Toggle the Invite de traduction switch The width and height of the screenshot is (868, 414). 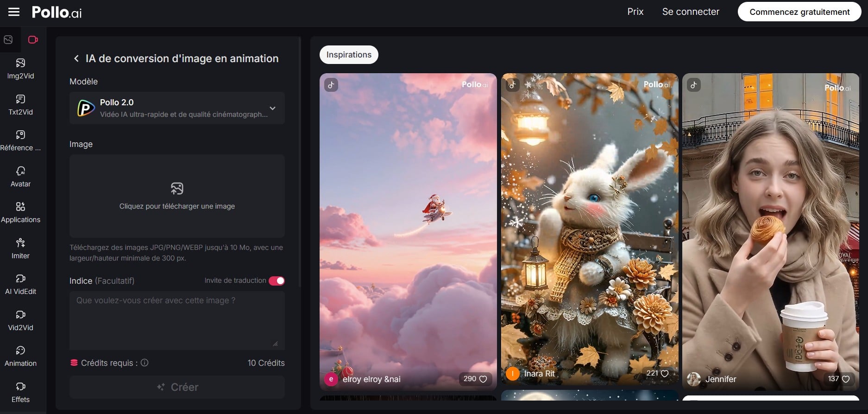pyautogui.click(x=277, y=281)
